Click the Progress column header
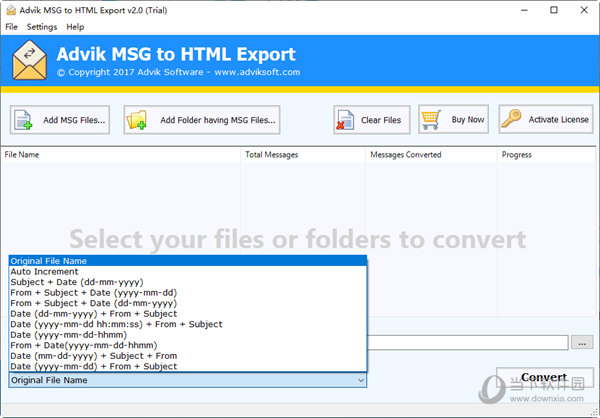 point(546,155)
